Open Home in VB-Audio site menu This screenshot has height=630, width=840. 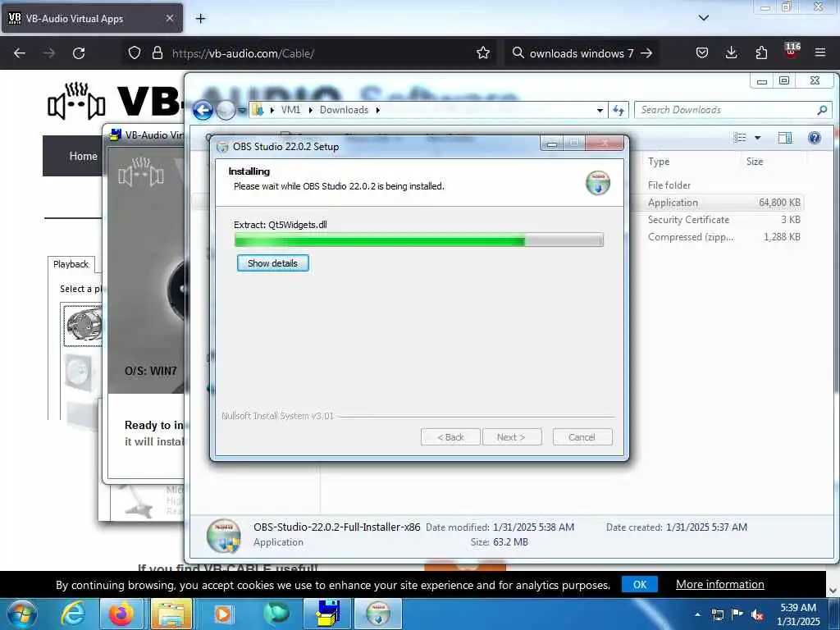[x=83, y=156]
